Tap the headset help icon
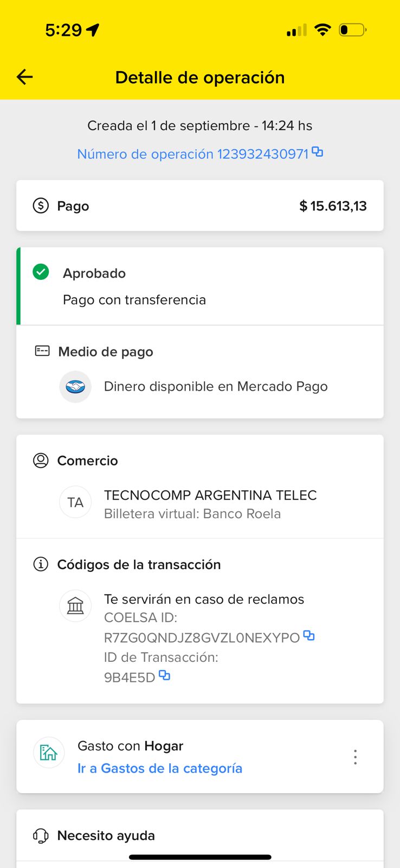The image size is (400, 868). tap(41, 835)
